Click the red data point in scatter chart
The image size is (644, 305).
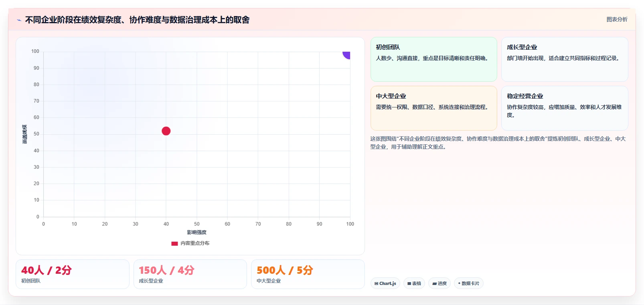coord(166,131)
